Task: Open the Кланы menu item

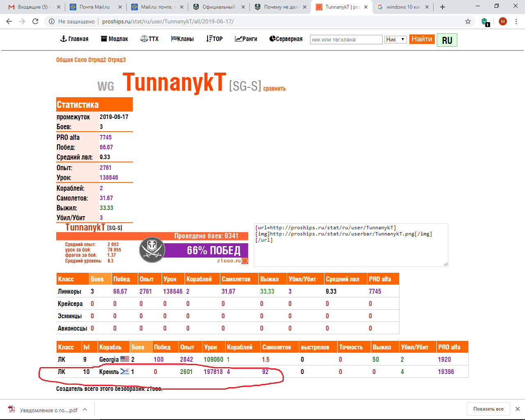Action: click(183, 39)
